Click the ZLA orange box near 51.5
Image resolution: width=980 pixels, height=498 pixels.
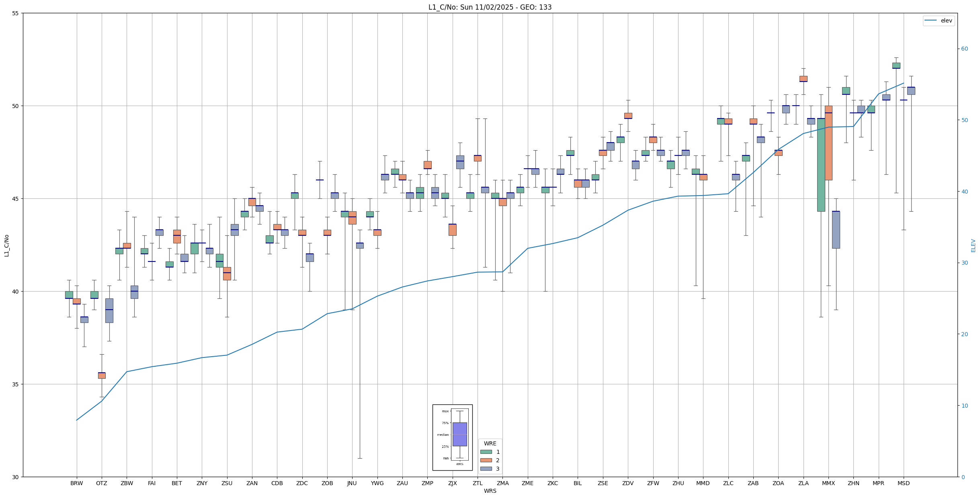tap(803, 79)
